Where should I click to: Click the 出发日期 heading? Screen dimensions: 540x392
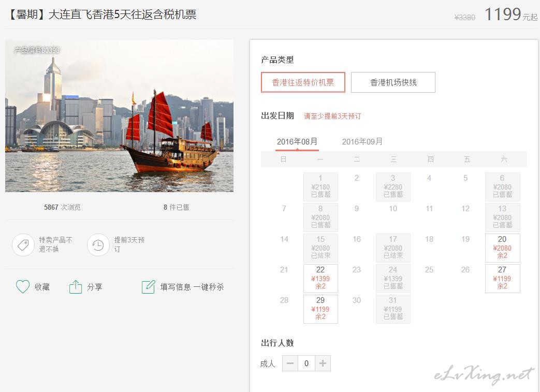click(x=277, y=116)
